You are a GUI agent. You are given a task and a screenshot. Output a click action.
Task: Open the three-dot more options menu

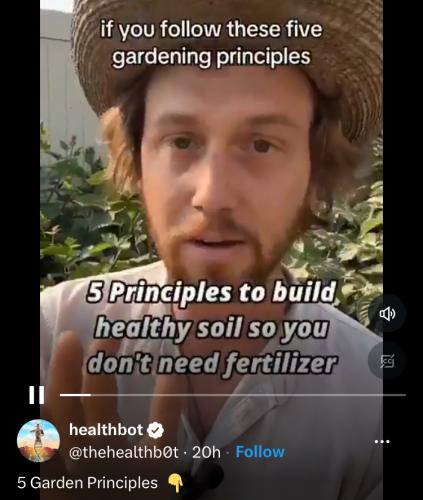click(382, 442)
